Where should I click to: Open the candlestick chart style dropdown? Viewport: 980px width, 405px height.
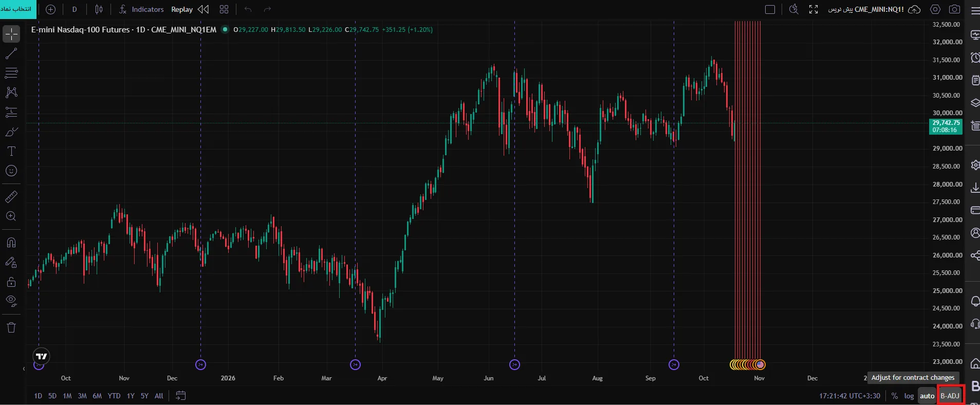click(99, 9)
